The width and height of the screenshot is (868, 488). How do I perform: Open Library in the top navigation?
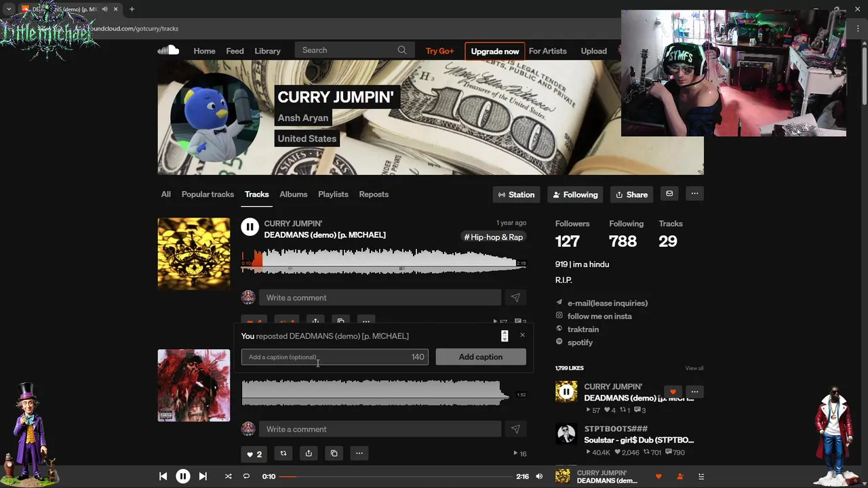pos(267,51)
